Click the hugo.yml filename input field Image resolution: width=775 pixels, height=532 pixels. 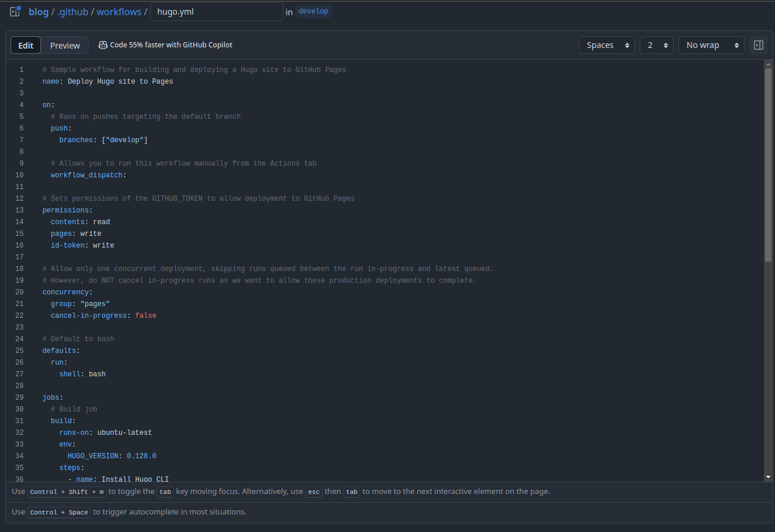pos(217,12)
